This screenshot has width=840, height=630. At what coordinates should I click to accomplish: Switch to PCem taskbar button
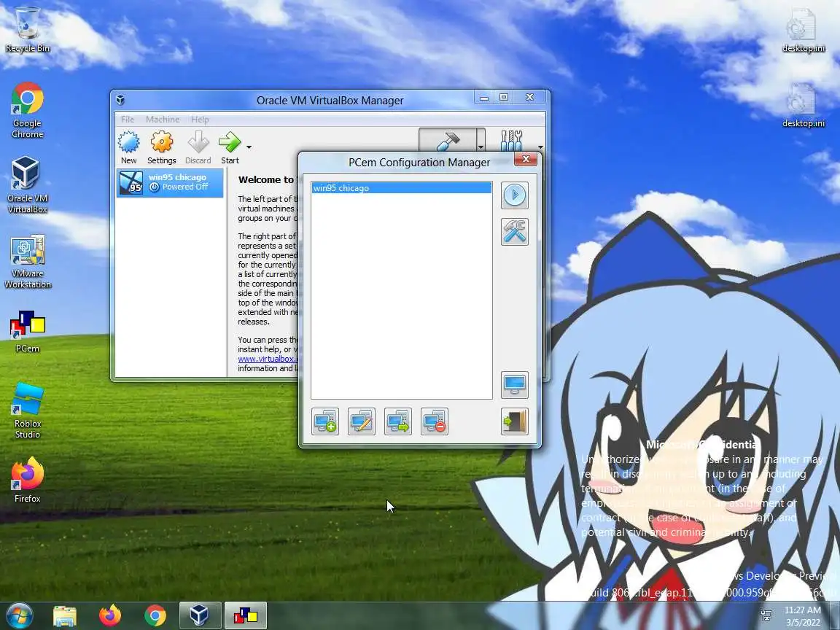pos(245,615)
